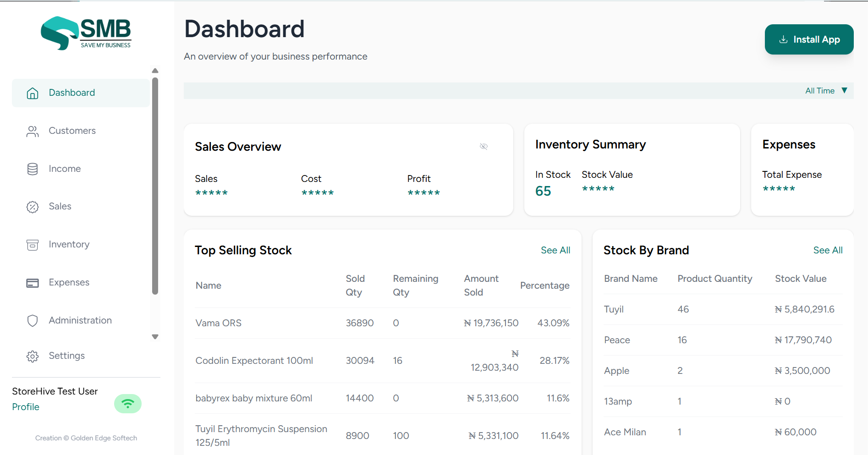The width and height of the screenshot is (868, 455).
Task: Click the All Time dropdown arrow
Action: pyautogui.click(x=844, y=90)
